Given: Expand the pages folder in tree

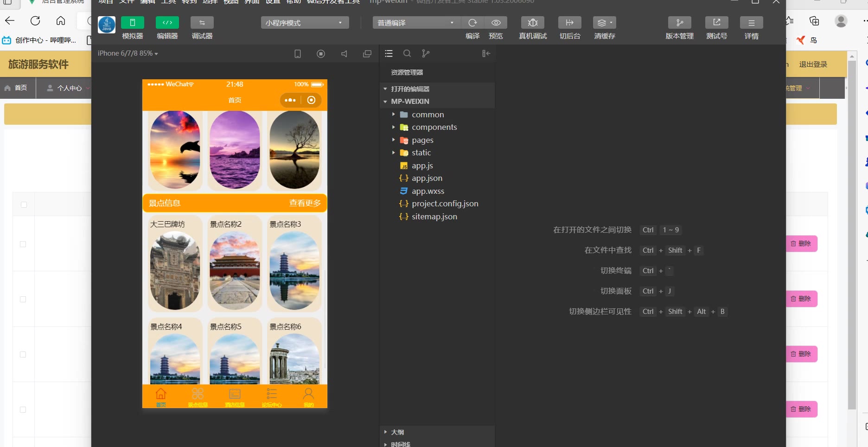Looking at the screenshot, I should 422,140.
